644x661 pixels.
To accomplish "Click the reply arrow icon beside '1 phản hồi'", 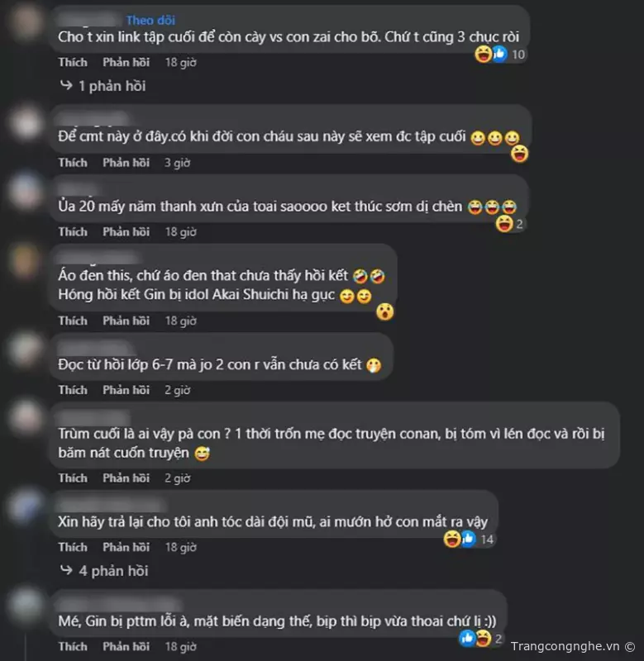I will (67, 86).
